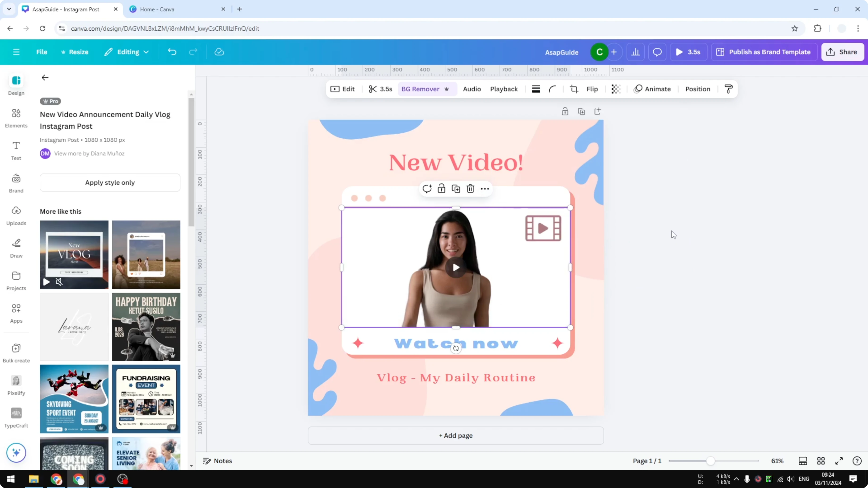Viewport: 868px width, 488px height.
Task: Lock the selected video frame
Action: point(441,189)
